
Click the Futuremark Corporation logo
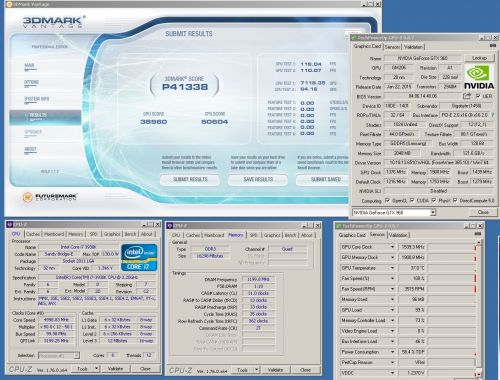coord(50,197)
